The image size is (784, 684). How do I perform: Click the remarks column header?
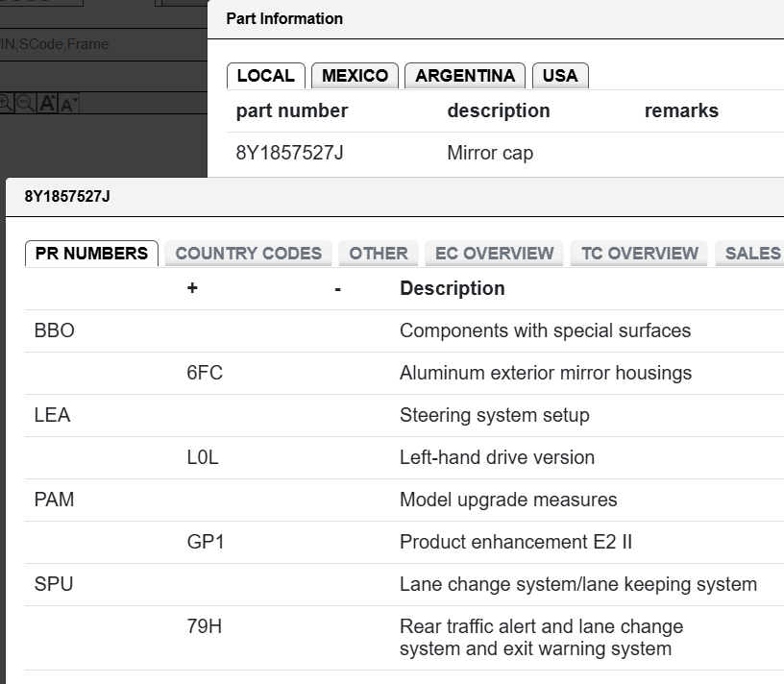(x=681, y=110)
